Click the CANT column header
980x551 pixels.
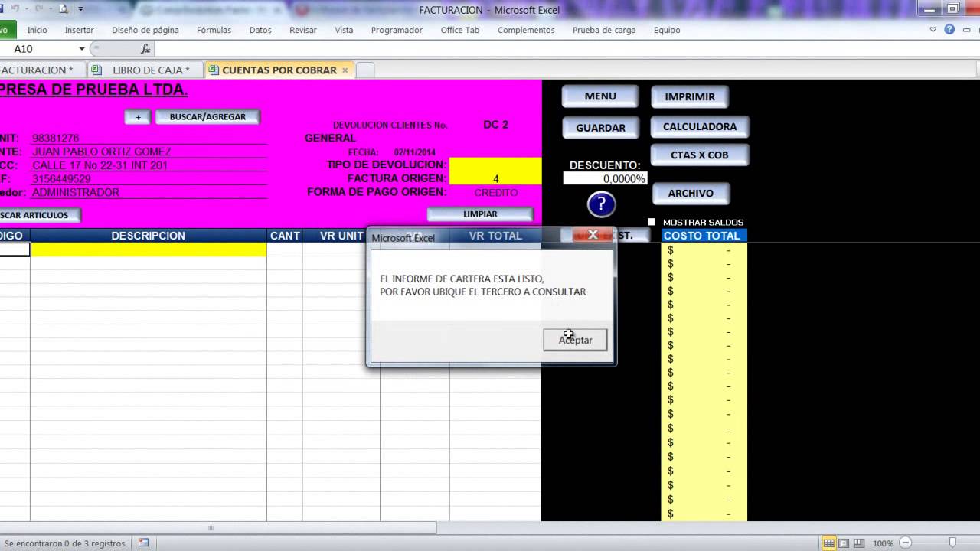click(x=285, y=236)
